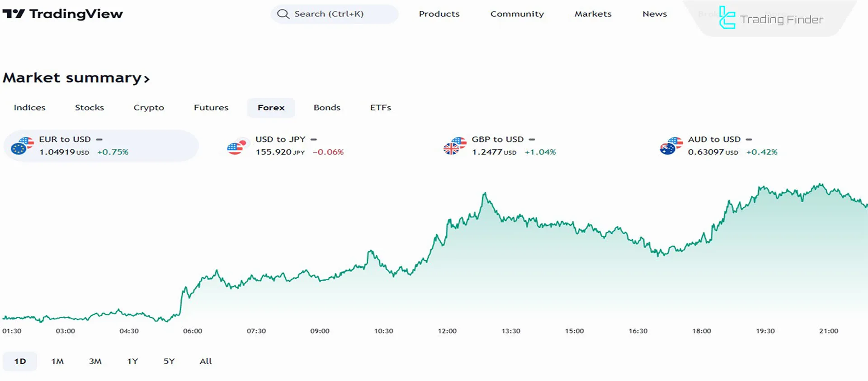Image resolution: width=868 pixels, height=381 pixels.
Task: Click the 0.63097 USD price value
Action: coord(713,152)
